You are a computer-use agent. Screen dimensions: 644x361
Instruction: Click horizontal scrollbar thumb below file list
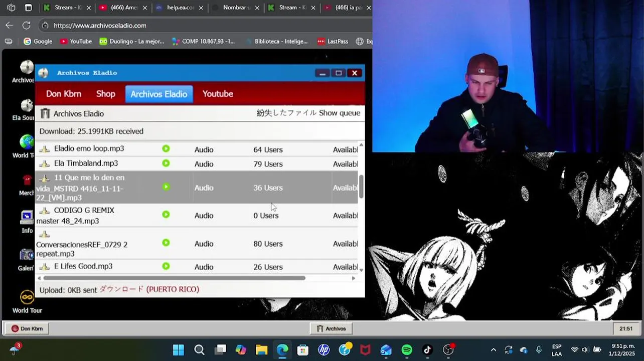174,278
